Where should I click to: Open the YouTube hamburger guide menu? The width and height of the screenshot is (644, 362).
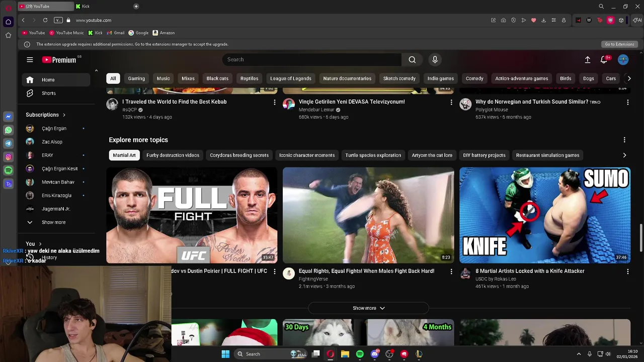click(x=30, y=59)
